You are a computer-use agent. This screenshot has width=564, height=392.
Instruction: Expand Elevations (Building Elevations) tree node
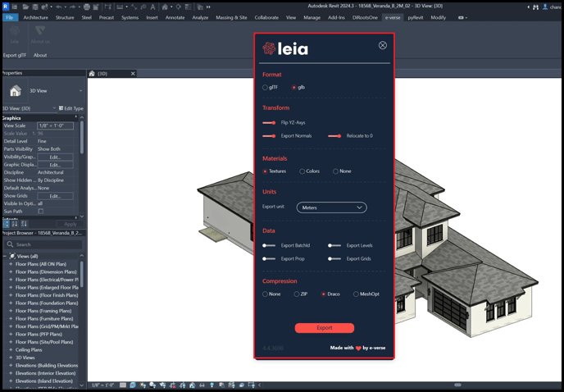coord(11,366)
